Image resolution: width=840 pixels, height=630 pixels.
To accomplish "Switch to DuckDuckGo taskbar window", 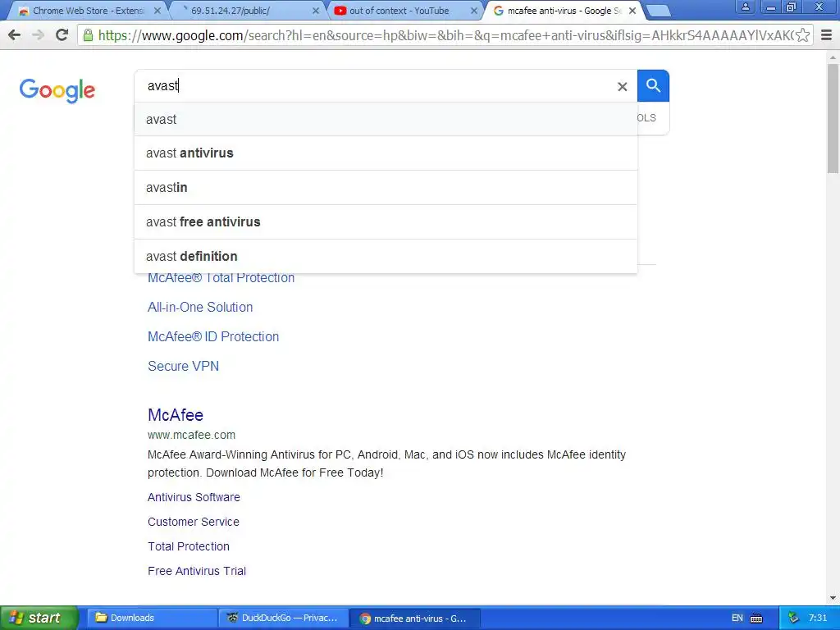I will click(x=283, y=619).
